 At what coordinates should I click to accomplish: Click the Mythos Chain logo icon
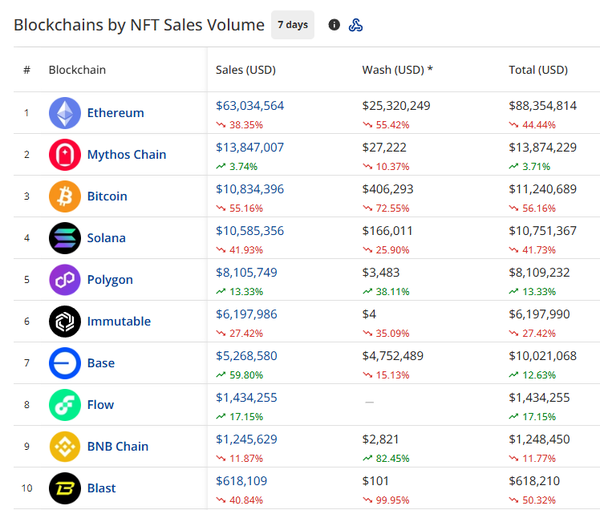pyautogui.click(x=65, y=155)
